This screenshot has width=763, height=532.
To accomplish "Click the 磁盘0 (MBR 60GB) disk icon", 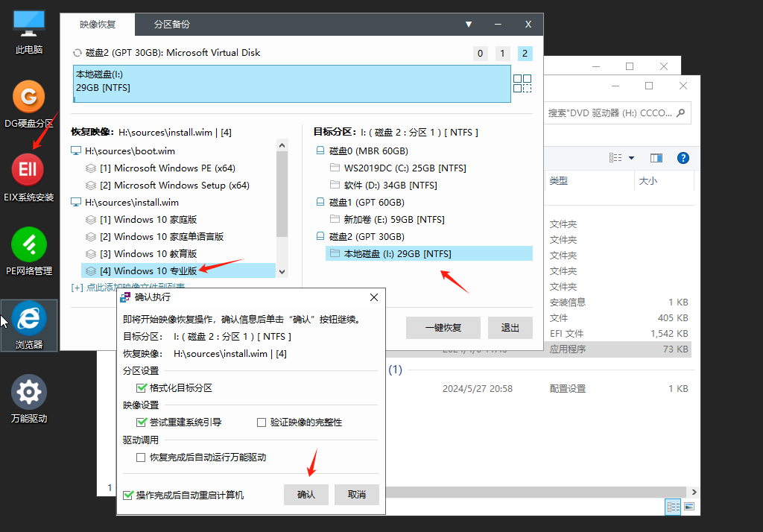I will click(x=320, y=151).
